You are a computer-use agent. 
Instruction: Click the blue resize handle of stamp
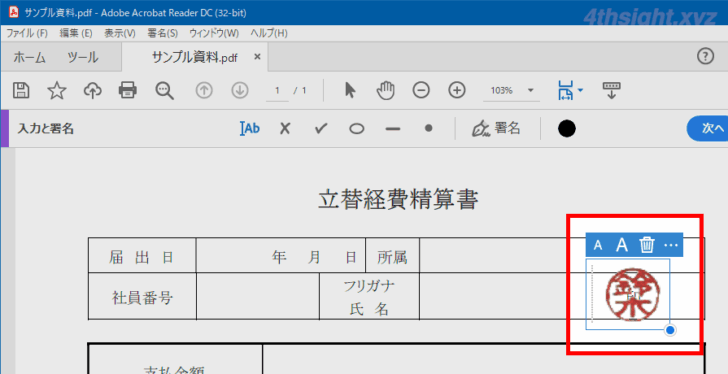pos(670,330)
